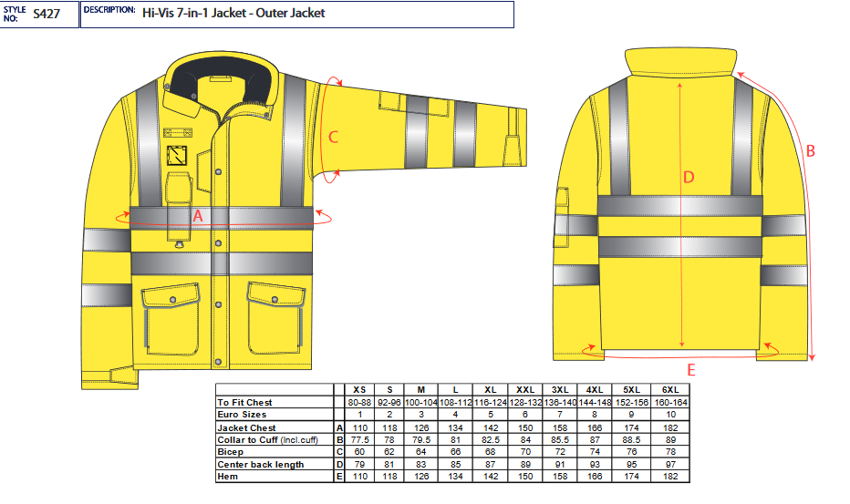Click the letter E cell in Hem row
850x504 pixels.
pyautogui.click(x=339, y=477)
